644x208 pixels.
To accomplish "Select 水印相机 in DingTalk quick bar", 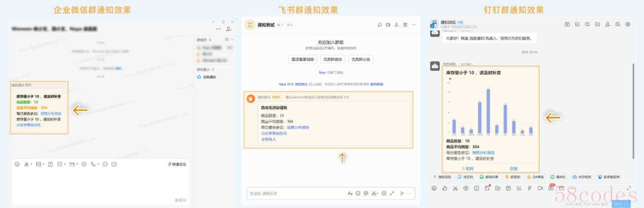I will click(582, 177).
